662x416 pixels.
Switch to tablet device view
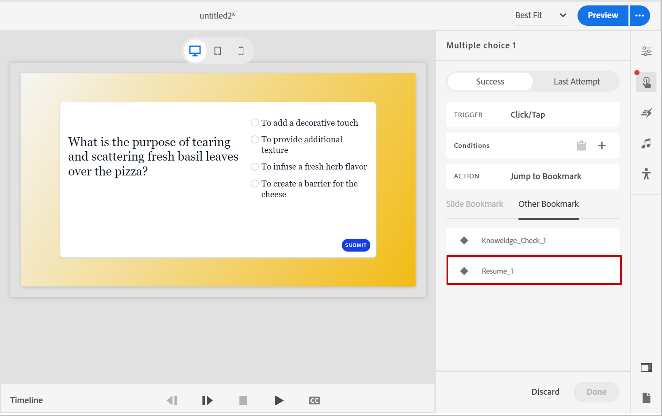[218, 50]
